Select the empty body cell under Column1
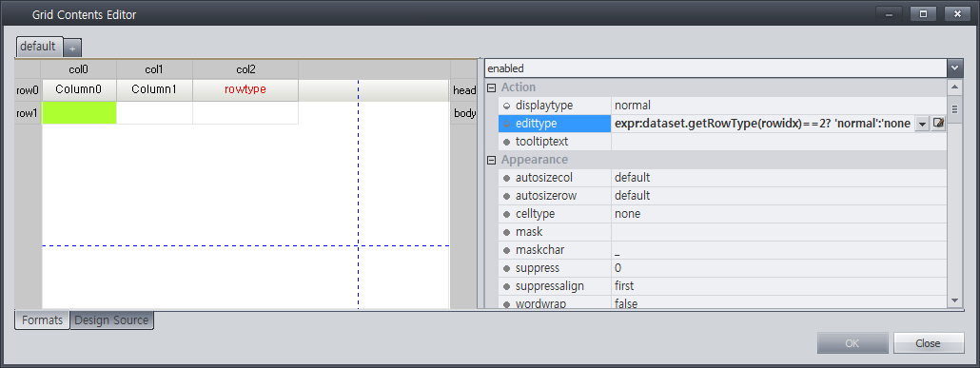This screenshot has height=368, width=980. (x=154, y=113)
